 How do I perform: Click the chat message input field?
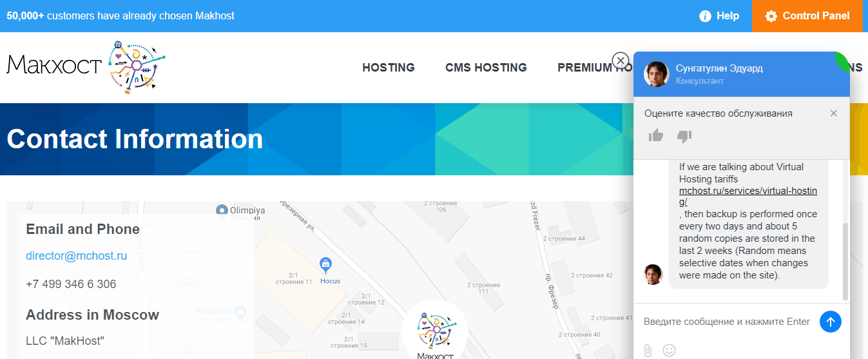727,322
